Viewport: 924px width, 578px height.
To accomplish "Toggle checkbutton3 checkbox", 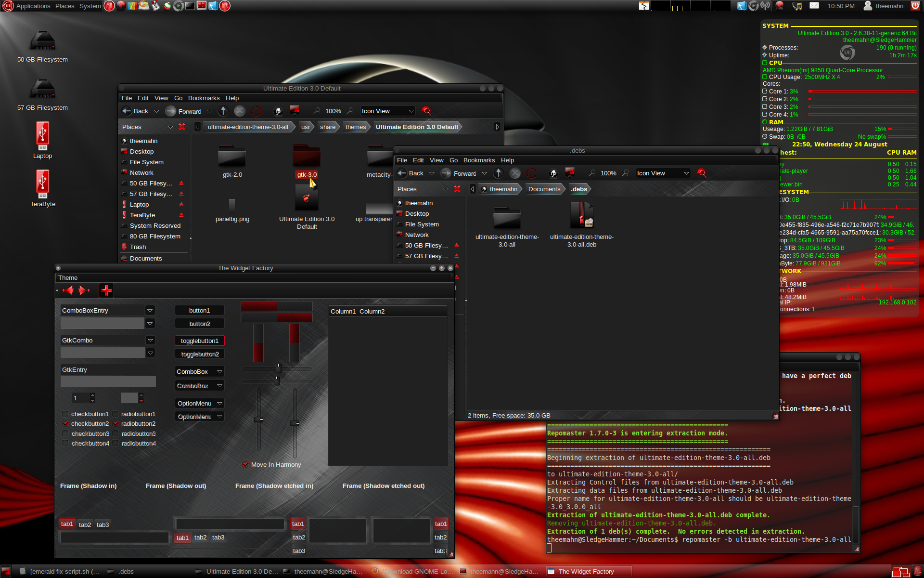I will 65,433.
